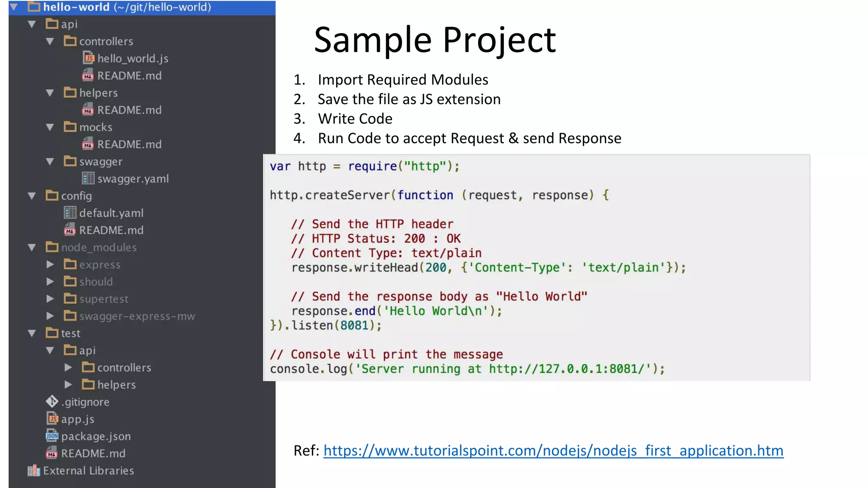
Task: Collapse the top-level test folder arrow
Action: click(32, 333)
